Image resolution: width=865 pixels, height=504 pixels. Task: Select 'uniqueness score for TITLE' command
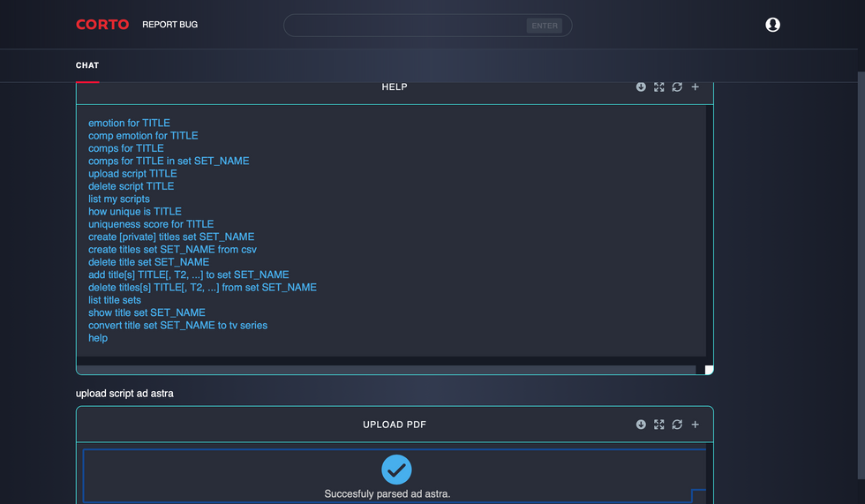(151, 224)
